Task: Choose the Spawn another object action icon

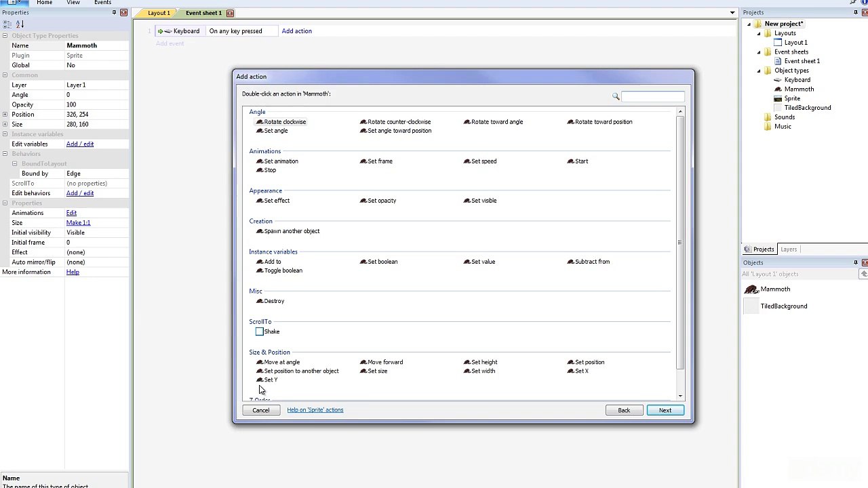Action: (x=259, y=231)
